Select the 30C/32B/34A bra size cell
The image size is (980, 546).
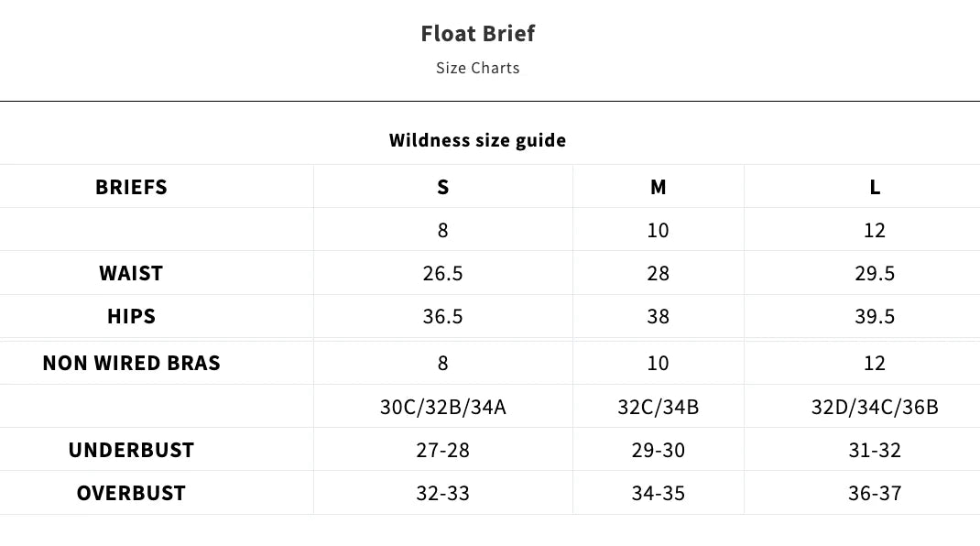(x=442, y=406)
